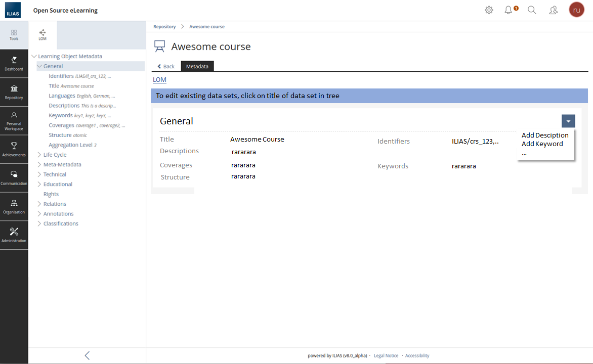Collapse the General tree node
The image size is (593, 364).
pos(40,66)
